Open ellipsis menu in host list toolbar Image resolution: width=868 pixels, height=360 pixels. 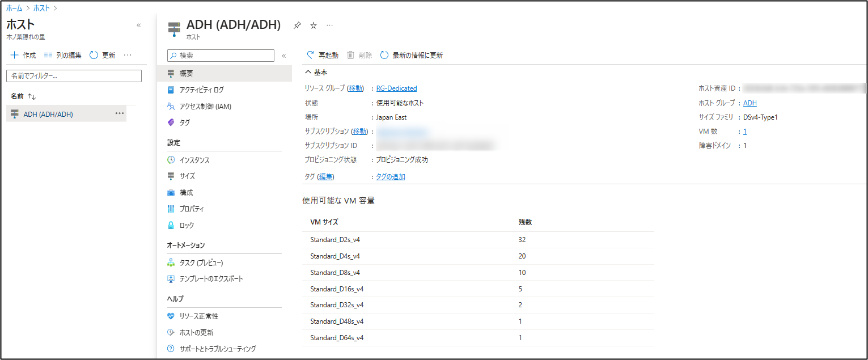pyautogui.click(x=128, y=56)
